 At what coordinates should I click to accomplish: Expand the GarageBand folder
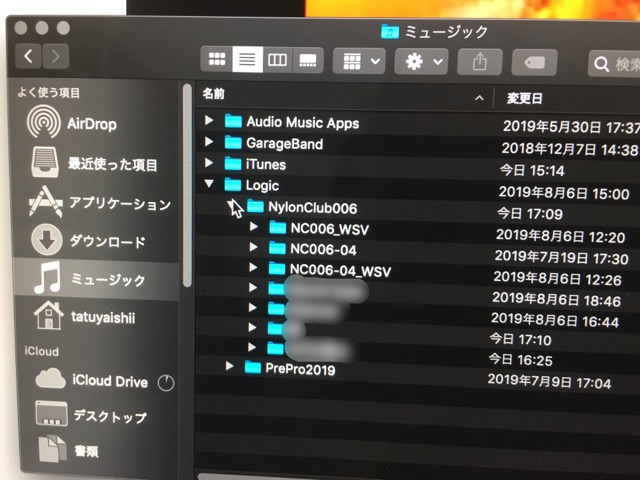[x=209, y=141]
